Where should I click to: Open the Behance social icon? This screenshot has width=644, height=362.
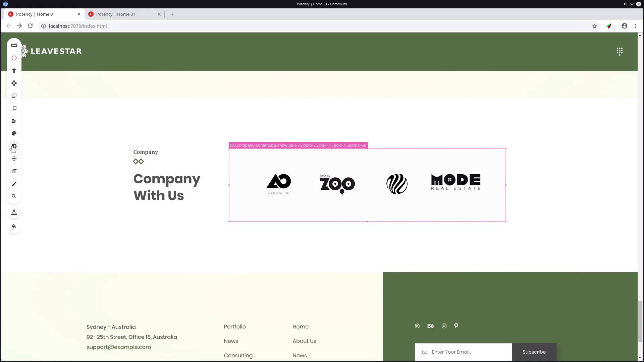tap(431, 326)
